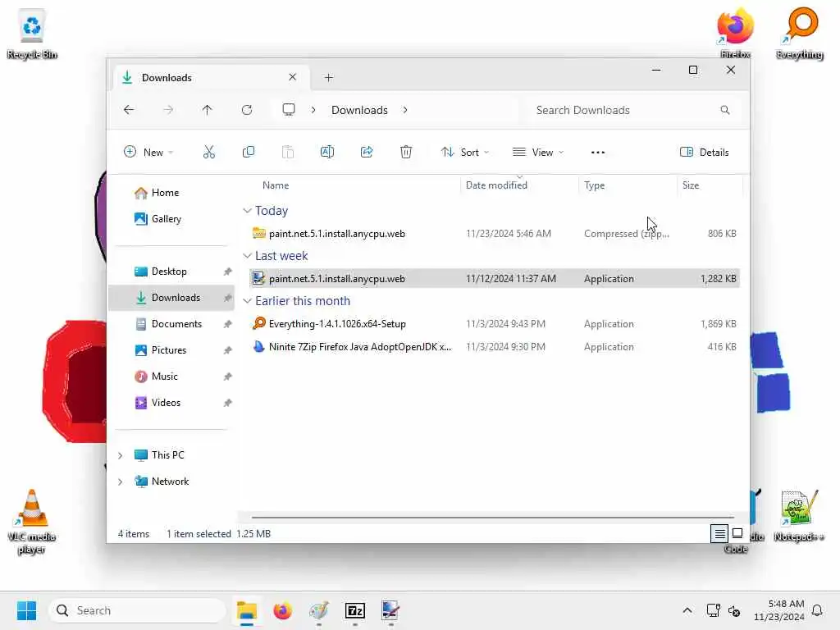Sort by Size column header
The height and width of the screenshot is (630, 840).
click(691, 185)
